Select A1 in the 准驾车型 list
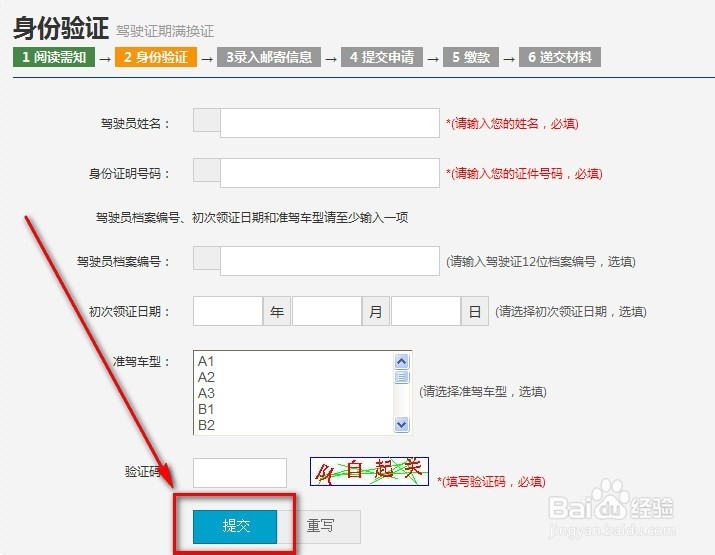The height and width of the screenshot is (555, 715). [x=206, y=362]
